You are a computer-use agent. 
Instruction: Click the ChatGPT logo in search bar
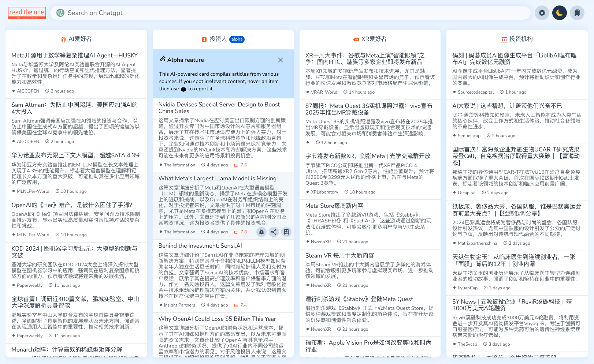[60, 13]
